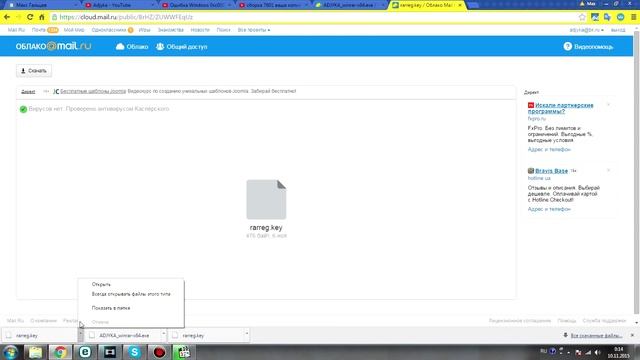Click the volume speaker icon in the system tray
The image size is (640, 360).
(598, 352)
